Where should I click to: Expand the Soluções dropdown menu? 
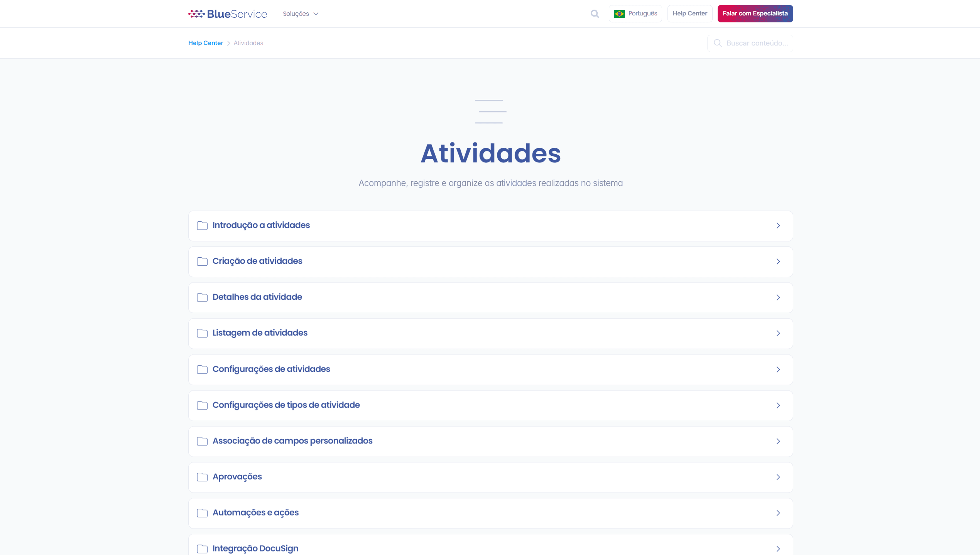pos(301,14)
